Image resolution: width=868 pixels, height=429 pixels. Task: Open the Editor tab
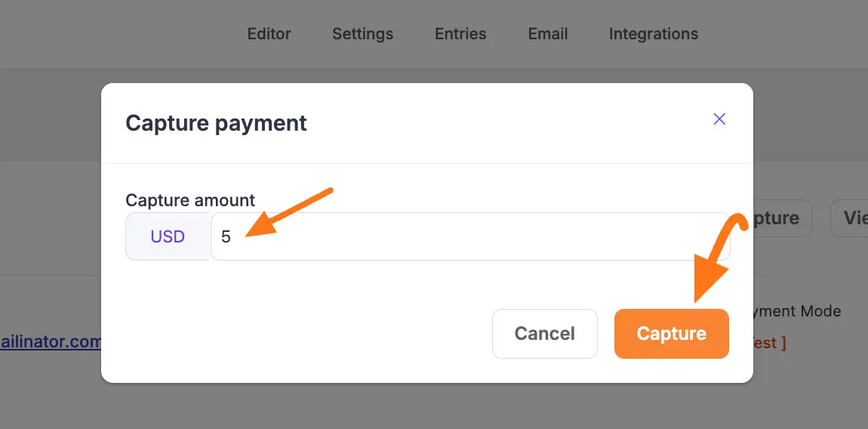click(x=269, y=34)
